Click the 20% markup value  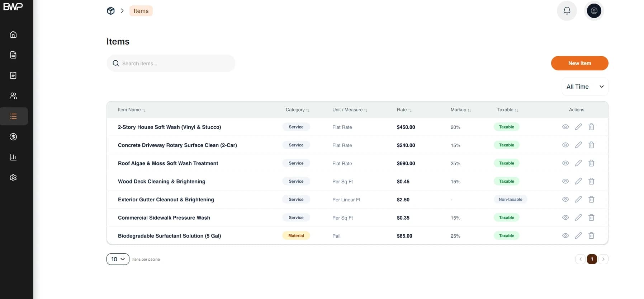pos(455,127)
